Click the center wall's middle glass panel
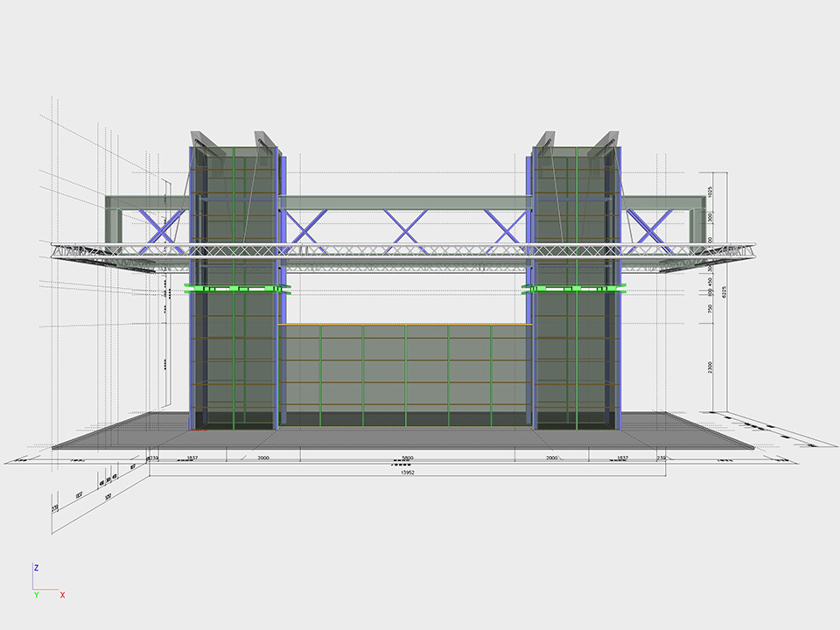840x630 pixels. [x=405, y=372]
